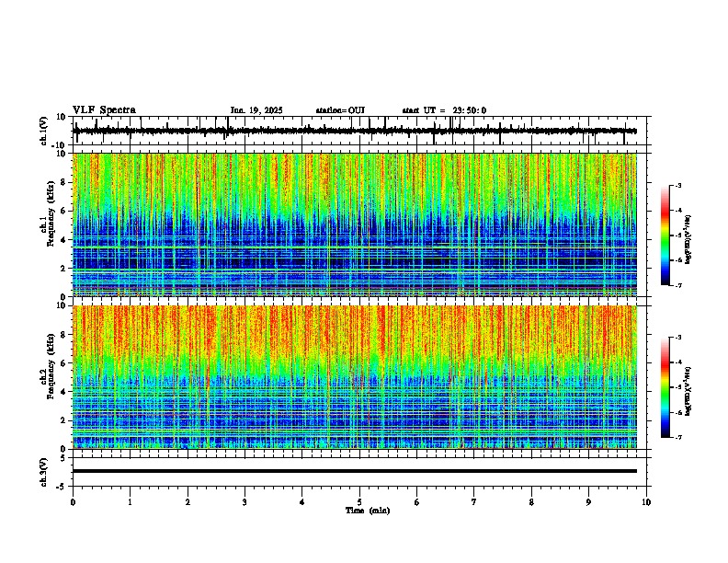
Task: Click the ch.1 spectrogram panel
Action: coord(355,224)
